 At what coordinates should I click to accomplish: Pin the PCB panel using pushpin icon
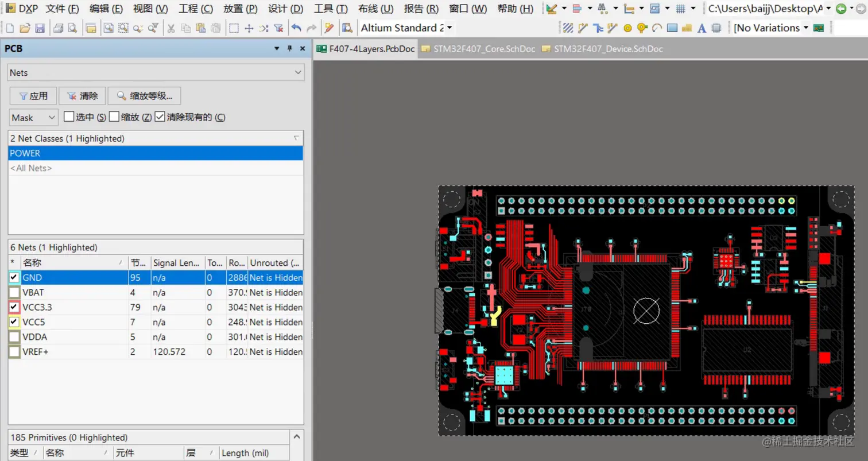pos(290,49)
